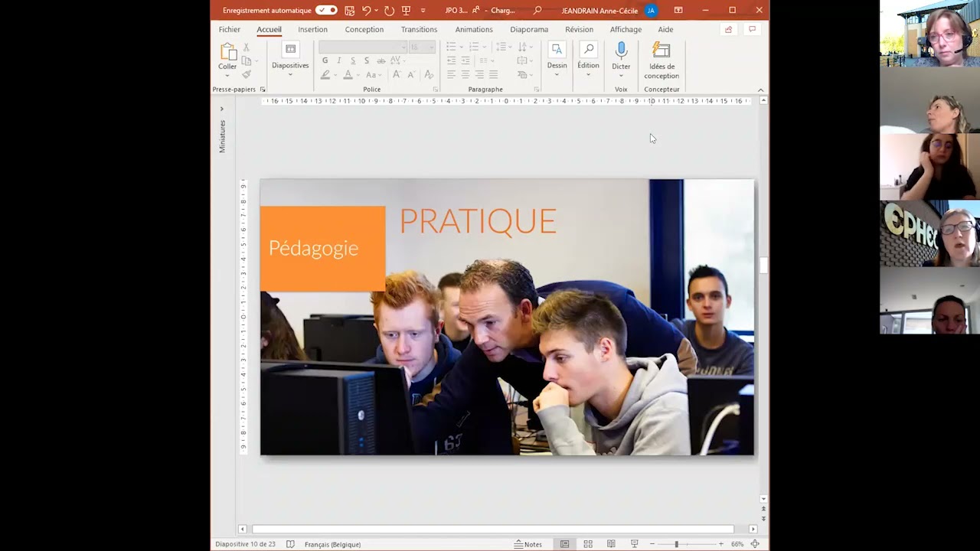Image resolution: width=980 pixels, height=551 pixels.
Task: Toggle text shadow formatting
Action: click(x=366, y=60)
